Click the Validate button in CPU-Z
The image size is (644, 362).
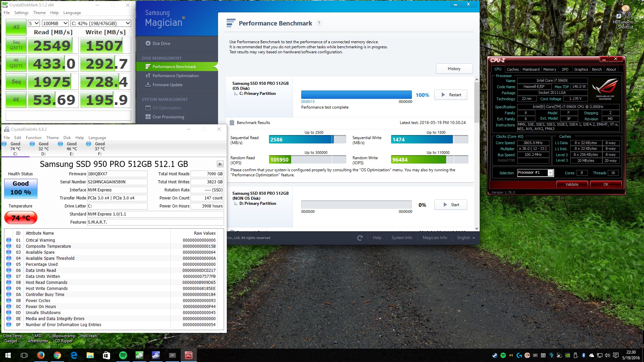572,184
